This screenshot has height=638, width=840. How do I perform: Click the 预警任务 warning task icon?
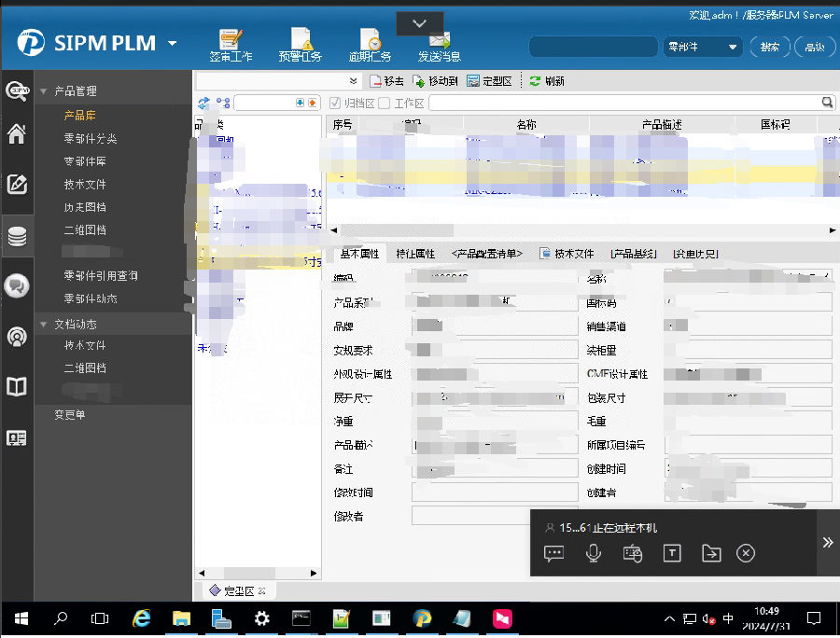click(301, 41)
